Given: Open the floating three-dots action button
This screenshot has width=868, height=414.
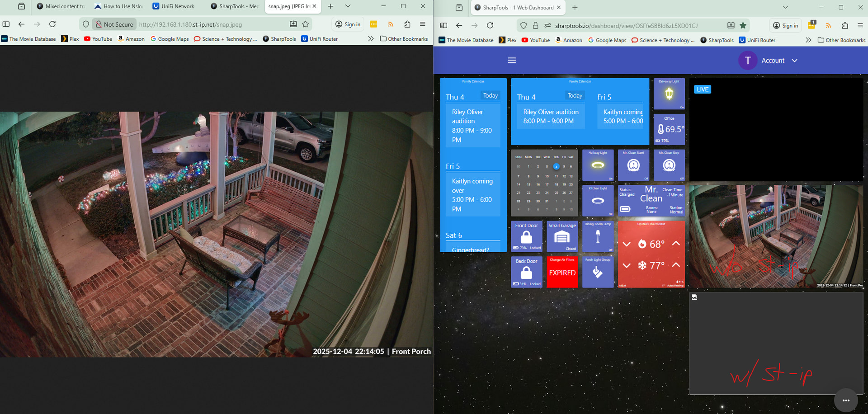Looking at the screenshot, I should tap(845, 400).
